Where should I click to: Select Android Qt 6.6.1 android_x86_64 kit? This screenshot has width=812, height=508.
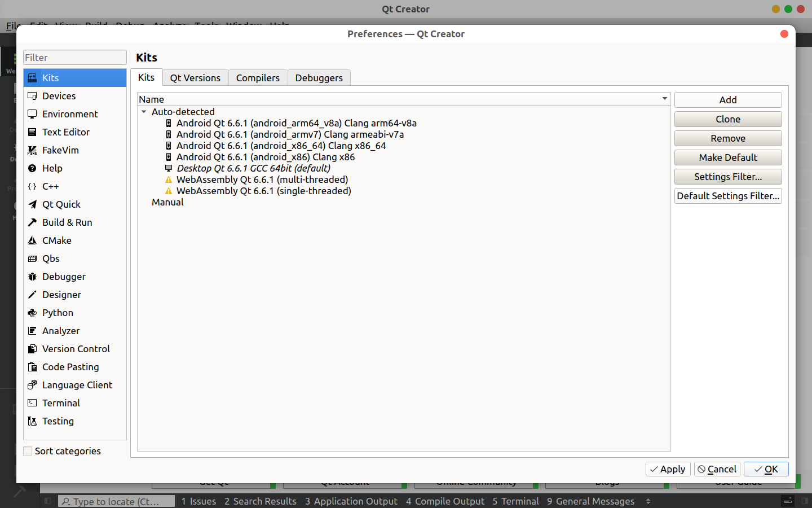click(281, 146)
